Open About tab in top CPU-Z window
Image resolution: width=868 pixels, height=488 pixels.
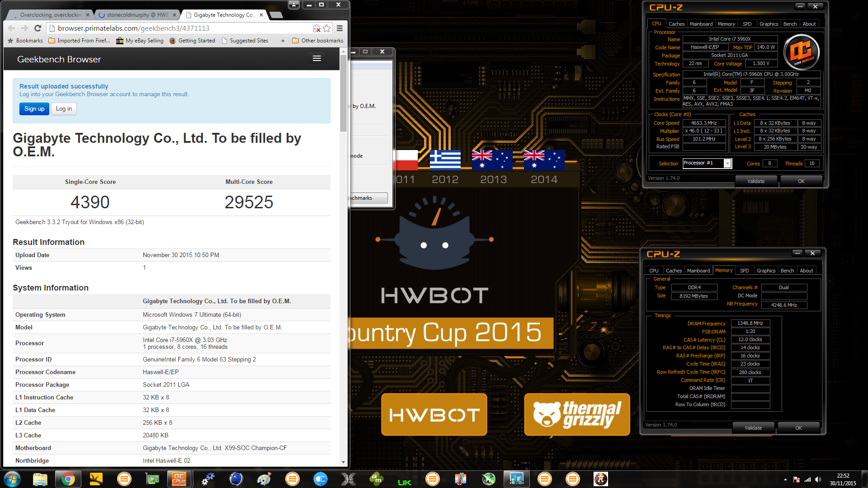tap(809, 24)
